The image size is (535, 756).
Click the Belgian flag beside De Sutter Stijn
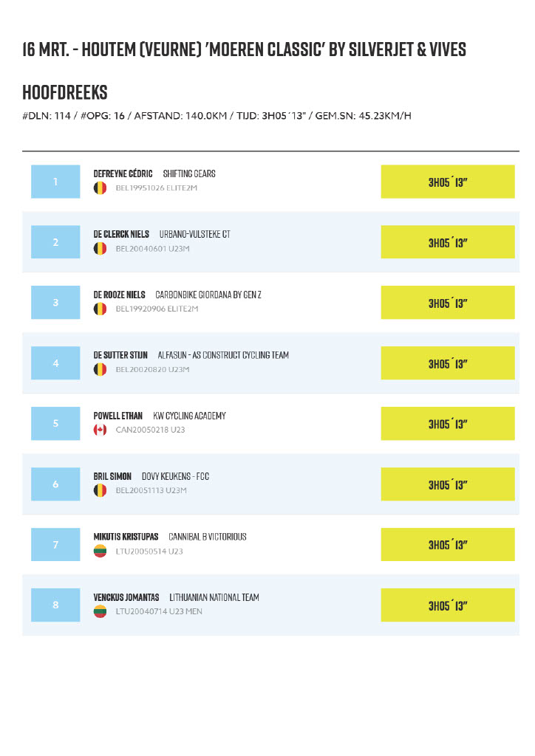point(100,370)
